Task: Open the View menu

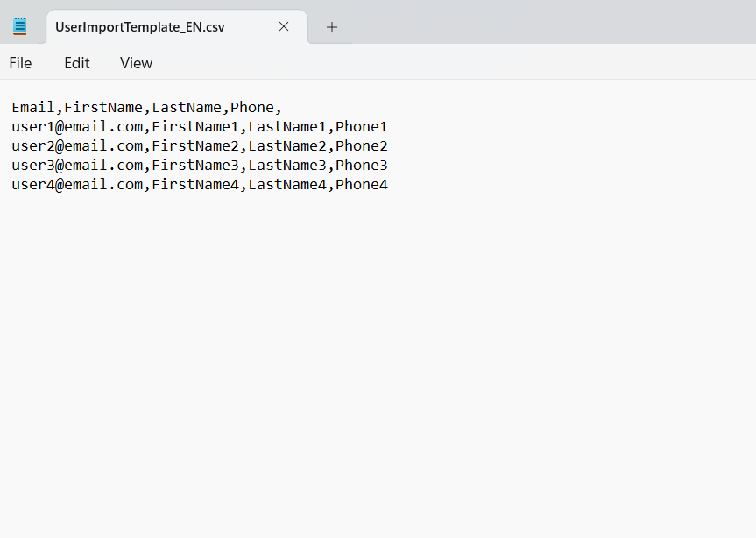Action: pyautogui.click(x=136, y=62)
